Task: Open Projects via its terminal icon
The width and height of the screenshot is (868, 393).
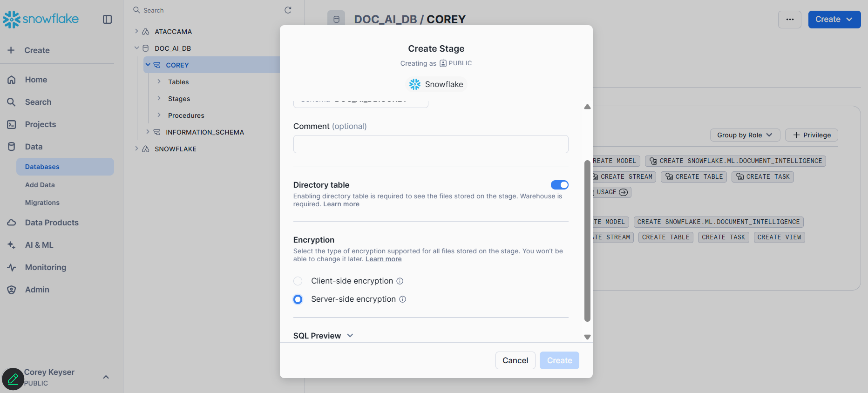Action: click(12, 124)
